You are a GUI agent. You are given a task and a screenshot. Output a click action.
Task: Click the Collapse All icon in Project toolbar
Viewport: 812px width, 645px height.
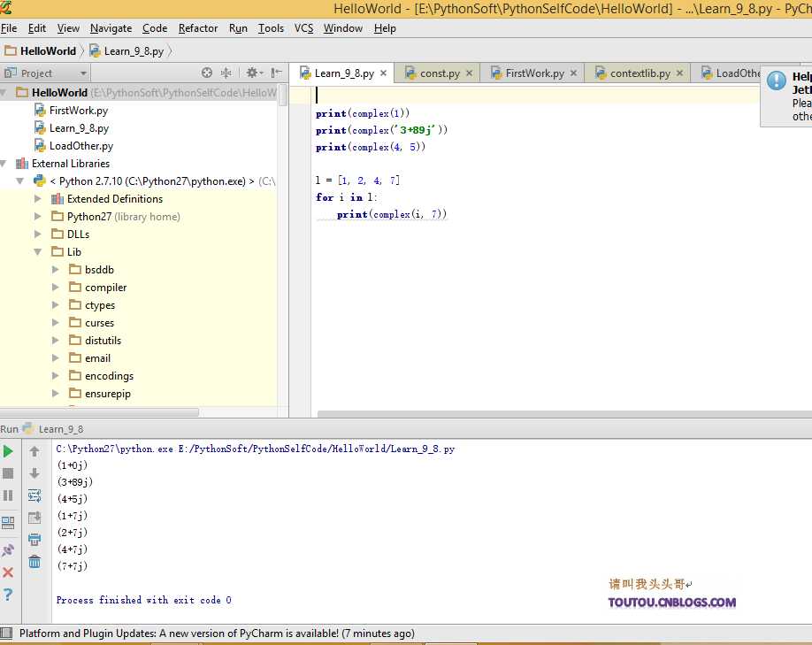tap(226, 73)
